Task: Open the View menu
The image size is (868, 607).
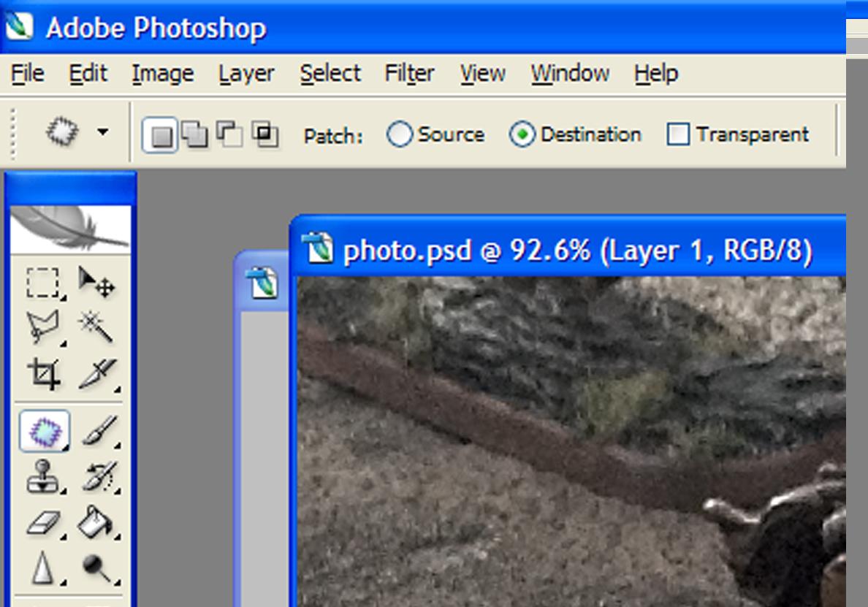Action: 483,74
